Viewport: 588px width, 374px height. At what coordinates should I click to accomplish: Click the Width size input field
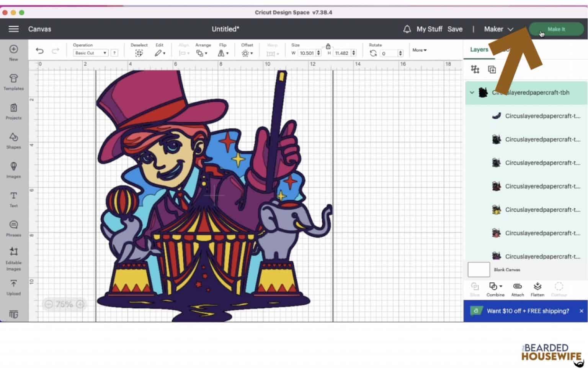click(x=306, y=53)
